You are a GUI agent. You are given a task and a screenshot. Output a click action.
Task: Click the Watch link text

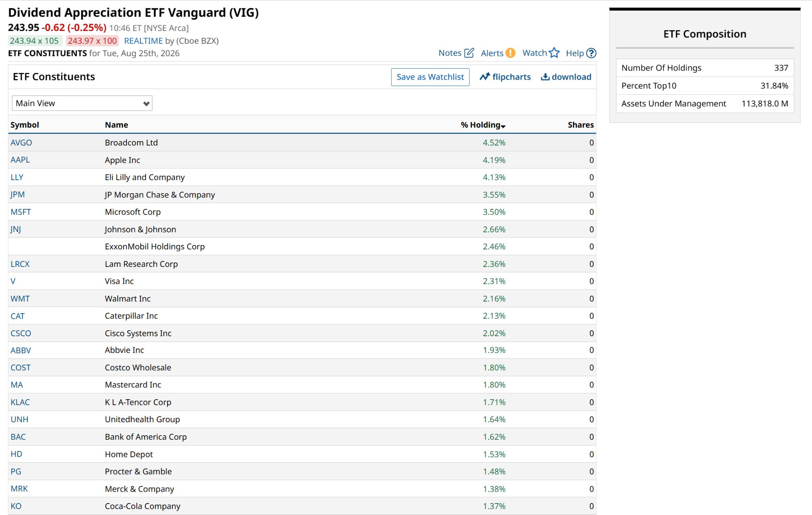(534, 53)
